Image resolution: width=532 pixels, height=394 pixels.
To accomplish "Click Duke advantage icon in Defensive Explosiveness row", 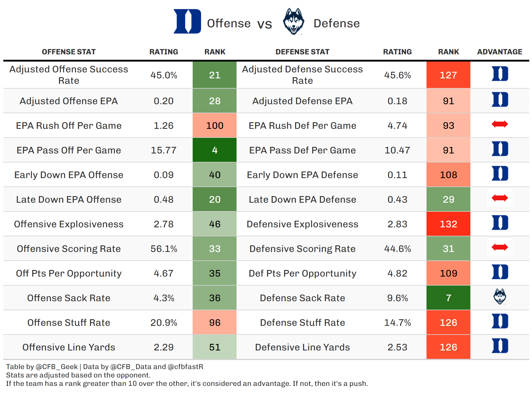I will pyautogui.click(x=500, y=223).
